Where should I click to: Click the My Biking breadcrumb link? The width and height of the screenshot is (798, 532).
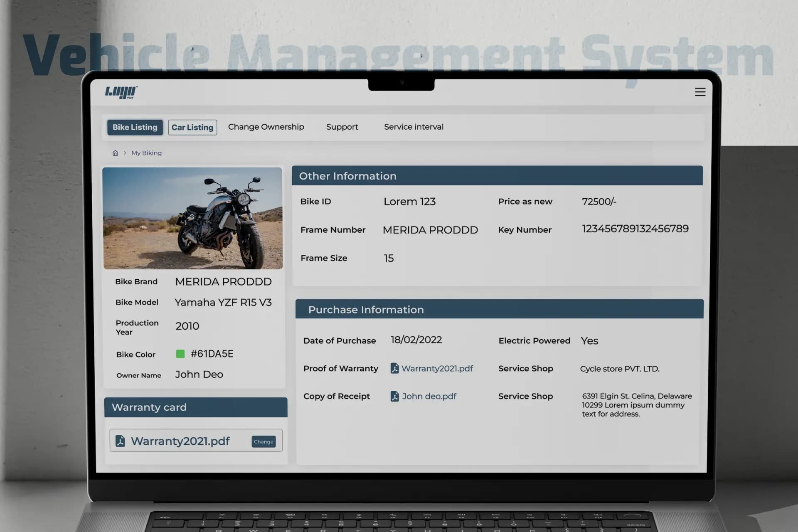(x=146, y=153)
